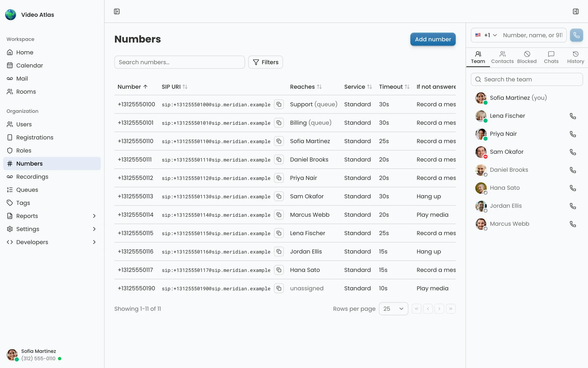Call Hana Sato with phone icon
The height and width of the screenshot is (368, 588).
click(573, 188)
